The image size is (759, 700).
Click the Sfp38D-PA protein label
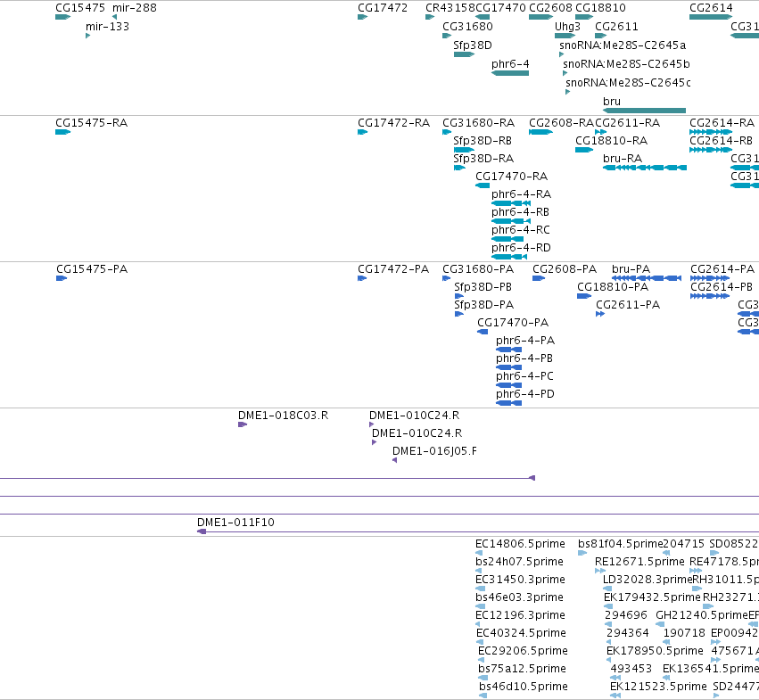point(483,305)
